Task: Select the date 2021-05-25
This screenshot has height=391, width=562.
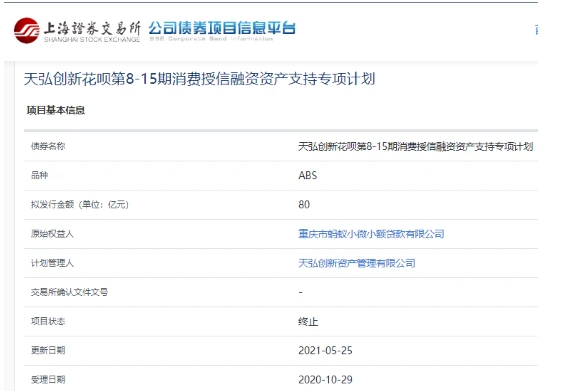Action: (325, 350)
